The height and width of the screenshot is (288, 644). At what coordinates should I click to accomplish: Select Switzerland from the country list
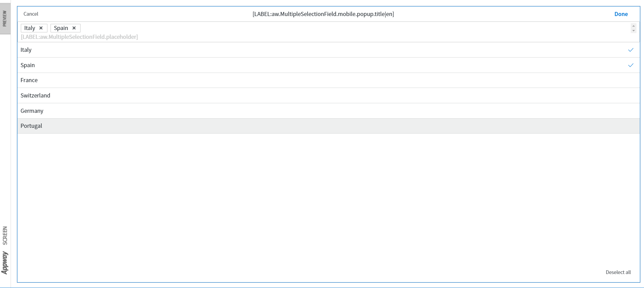coord(35,95)
